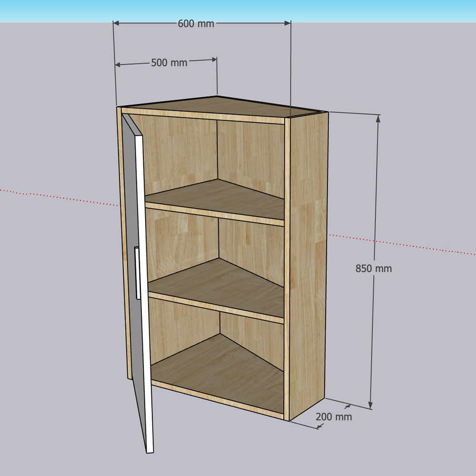Select the 850 mm height dimension label

[373, 268]
